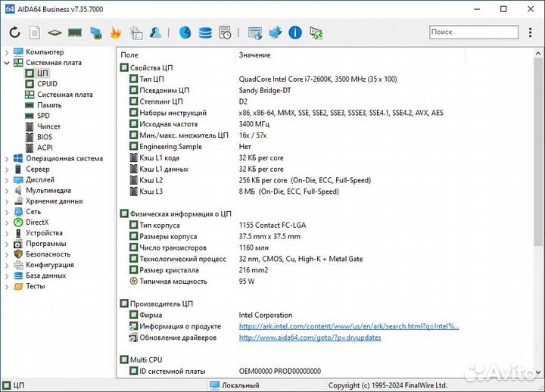The width and height of the screenshot is (545, 392).
Task: Select ЦП in the tree
Action: click(37, 73)
